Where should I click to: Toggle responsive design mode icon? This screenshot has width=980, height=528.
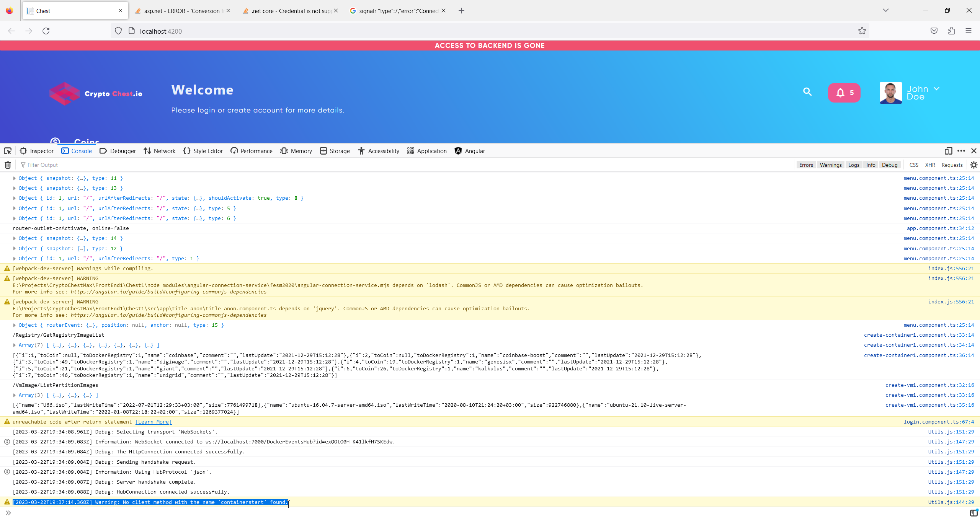[x=948, y=151]
